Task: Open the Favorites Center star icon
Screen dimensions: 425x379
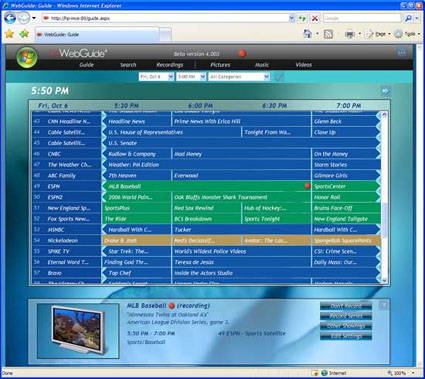Action: click(x=9, y=34)
